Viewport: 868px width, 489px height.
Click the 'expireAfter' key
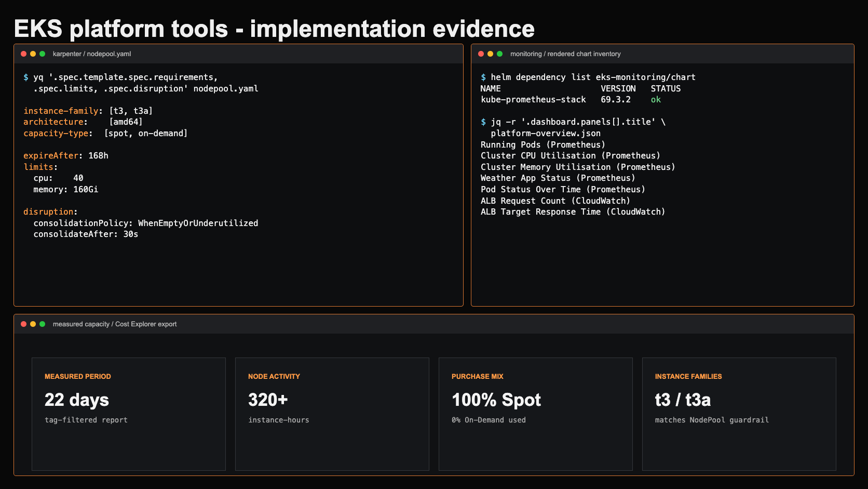(51, 155)
